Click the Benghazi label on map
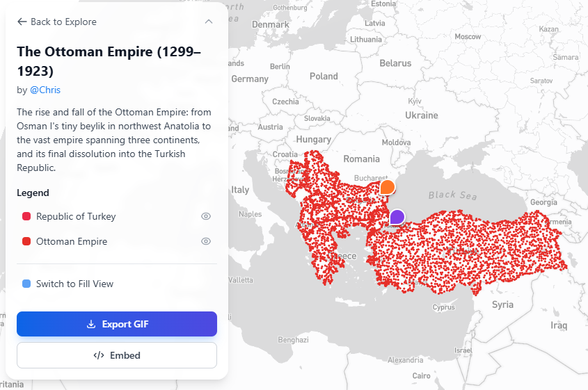Viewport: 588px width, 390px height. pos(293,340)
